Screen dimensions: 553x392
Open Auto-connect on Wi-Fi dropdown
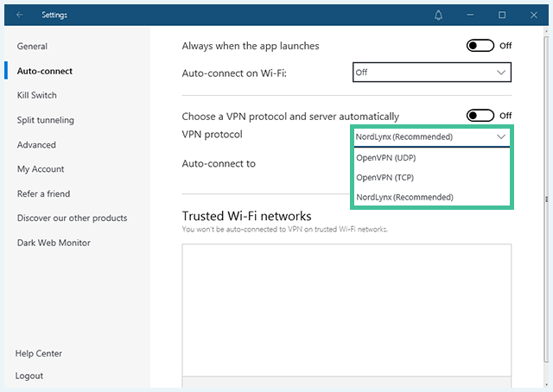(432, 73)
